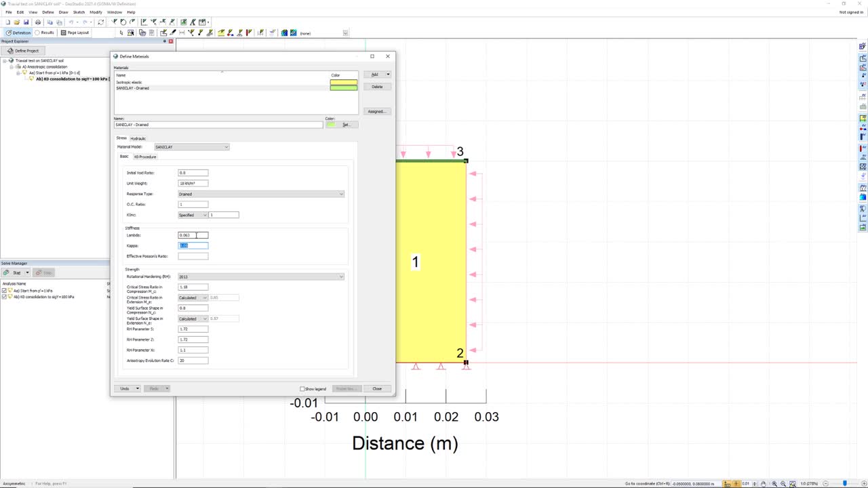Open the Sketch menu
The height and width of the screenshot is (488, 868).
79,12
